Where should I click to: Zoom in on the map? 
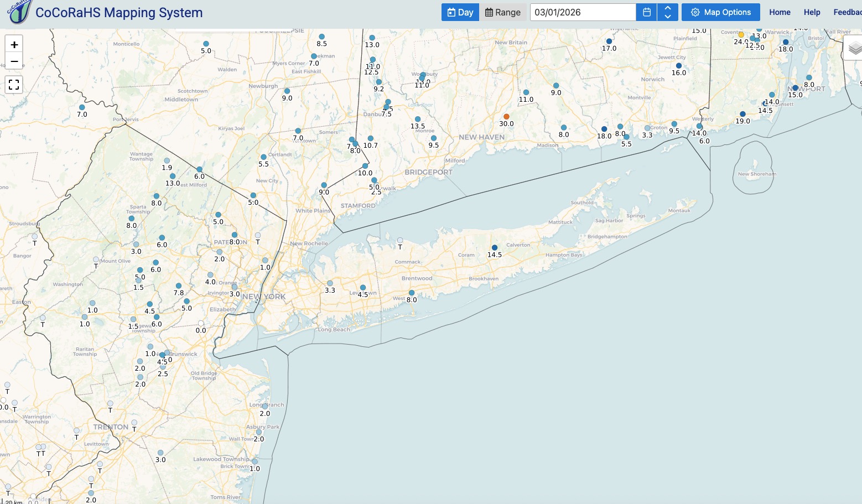14,45
